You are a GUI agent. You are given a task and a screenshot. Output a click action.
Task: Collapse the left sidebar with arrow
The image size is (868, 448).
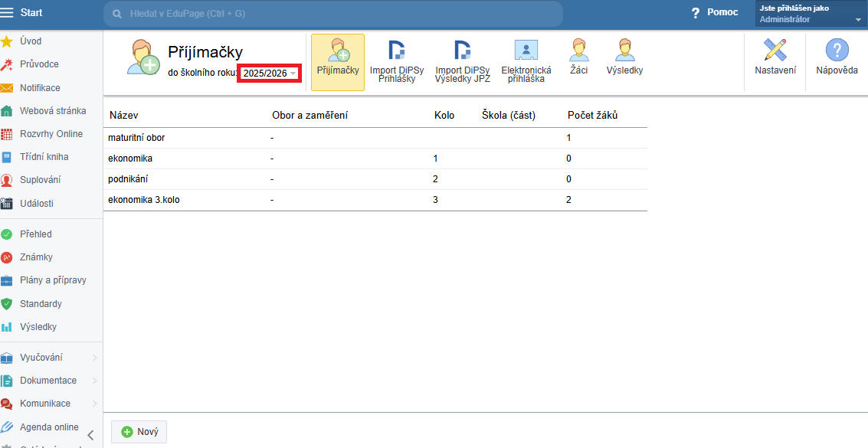pos(91,435)
